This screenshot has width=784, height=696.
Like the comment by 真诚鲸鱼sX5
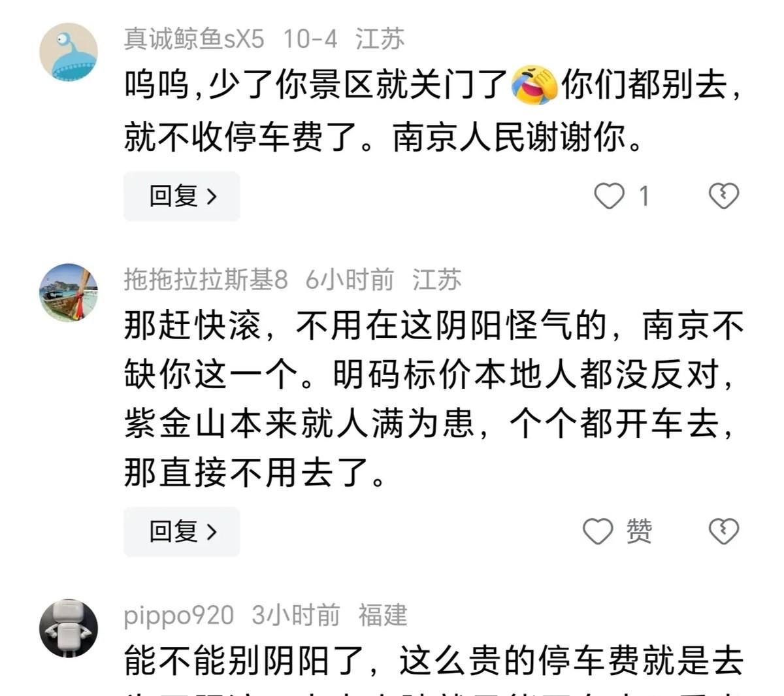tap(609, 196)
